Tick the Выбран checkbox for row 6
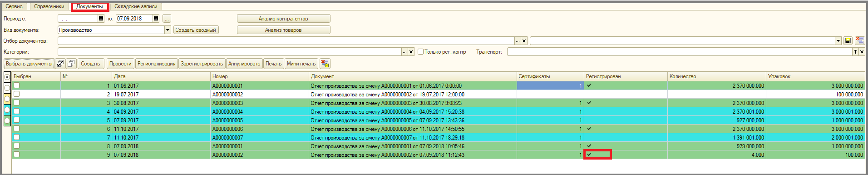This screenshot has height=175, width=868. point(17,129)
